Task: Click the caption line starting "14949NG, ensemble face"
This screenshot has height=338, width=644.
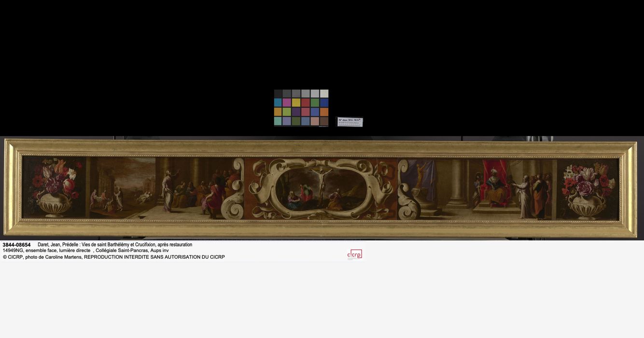Action: 86,251
